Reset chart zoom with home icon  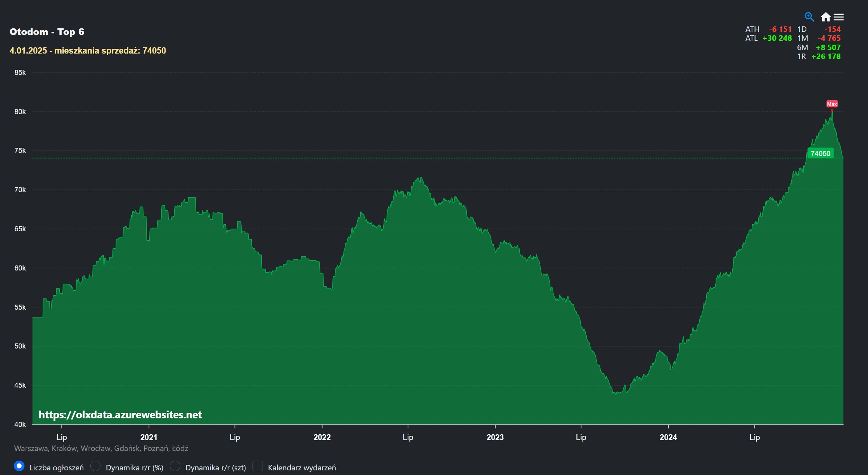point(825,17)
